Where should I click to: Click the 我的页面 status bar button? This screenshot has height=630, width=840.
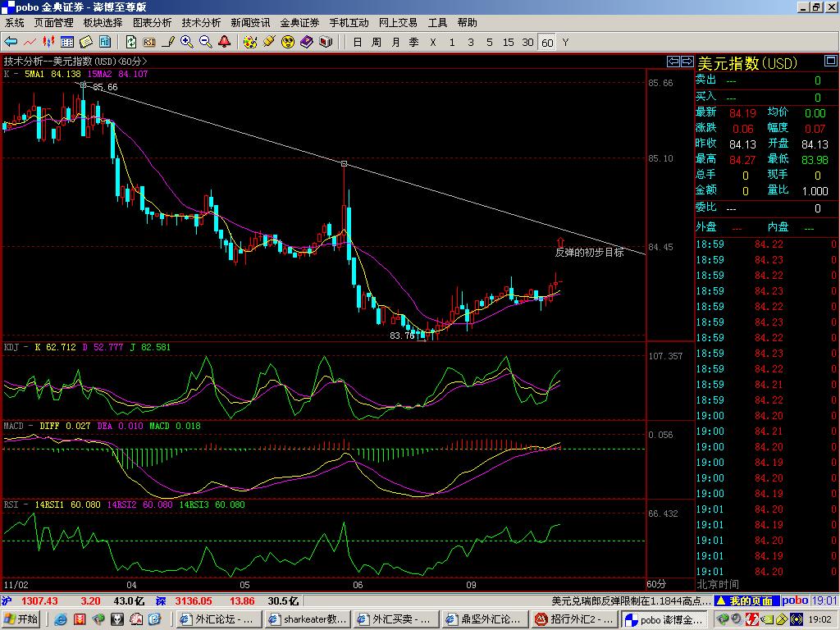click(x=750, y=601)
